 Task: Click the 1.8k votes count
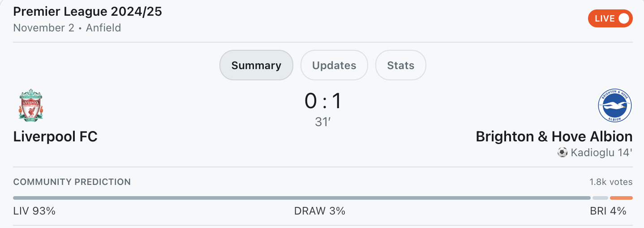point(611,182)
